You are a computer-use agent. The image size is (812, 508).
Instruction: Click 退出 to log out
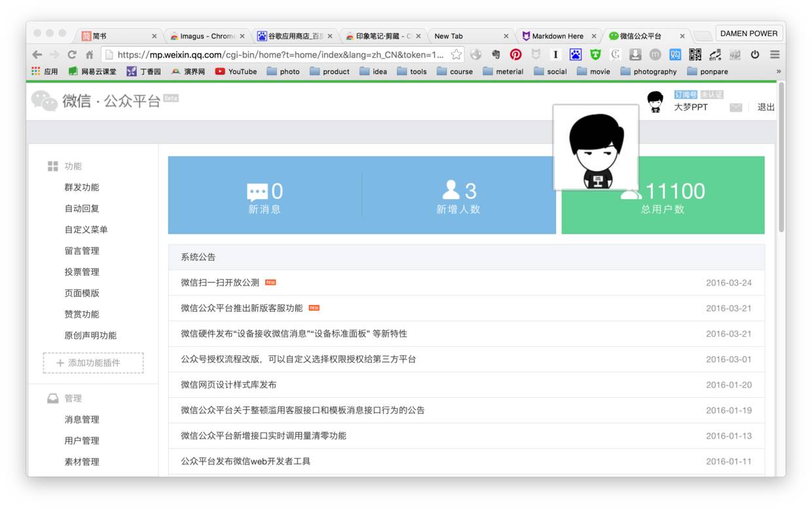coord(766,107)
